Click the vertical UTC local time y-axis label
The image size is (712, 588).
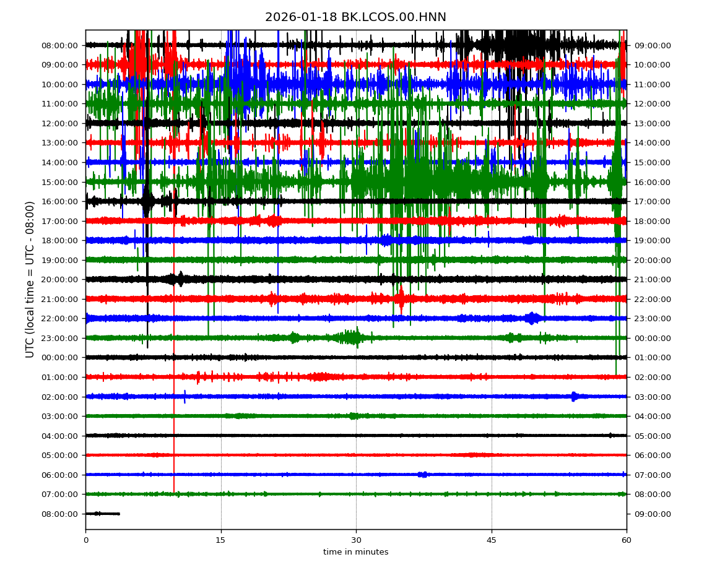pyautogui.click(x=30, y=279)
